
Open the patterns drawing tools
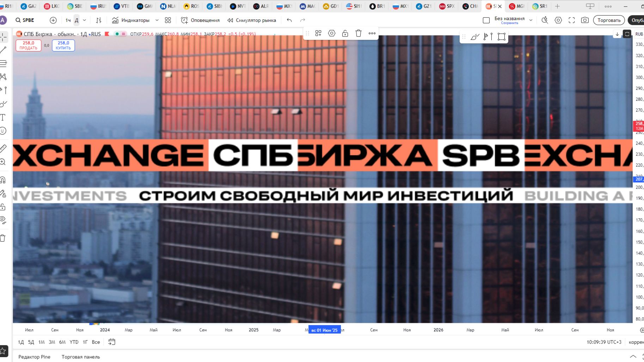point(4,77)
